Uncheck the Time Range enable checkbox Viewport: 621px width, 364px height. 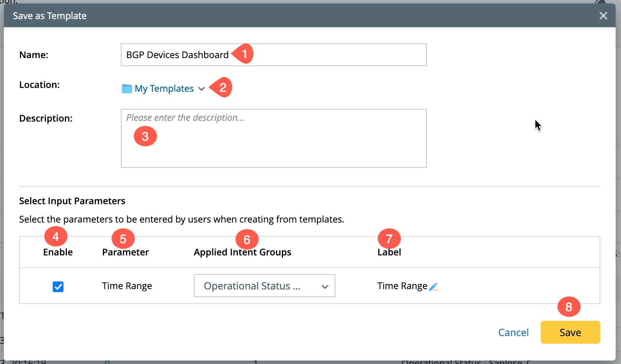(x=58, y=286)
